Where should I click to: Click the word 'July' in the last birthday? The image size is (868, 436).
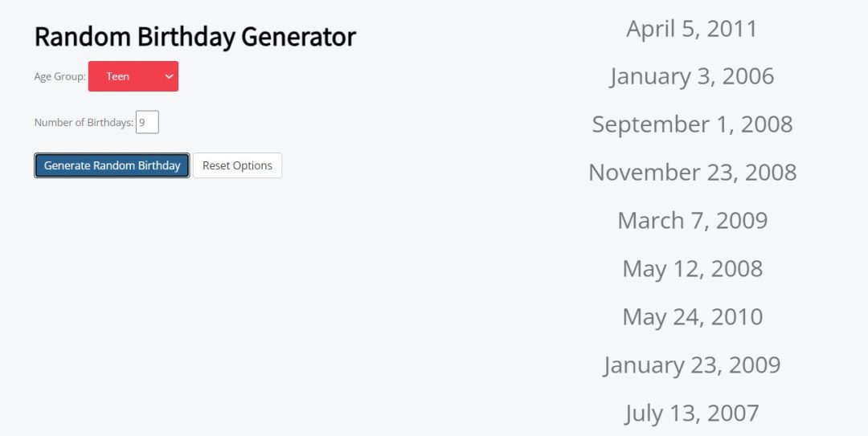click(x=643, y=414)
